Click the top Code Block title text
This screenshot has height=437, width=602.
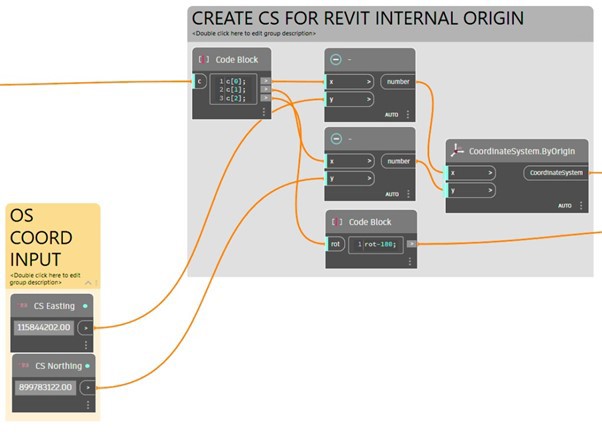[x=236, y=60]
